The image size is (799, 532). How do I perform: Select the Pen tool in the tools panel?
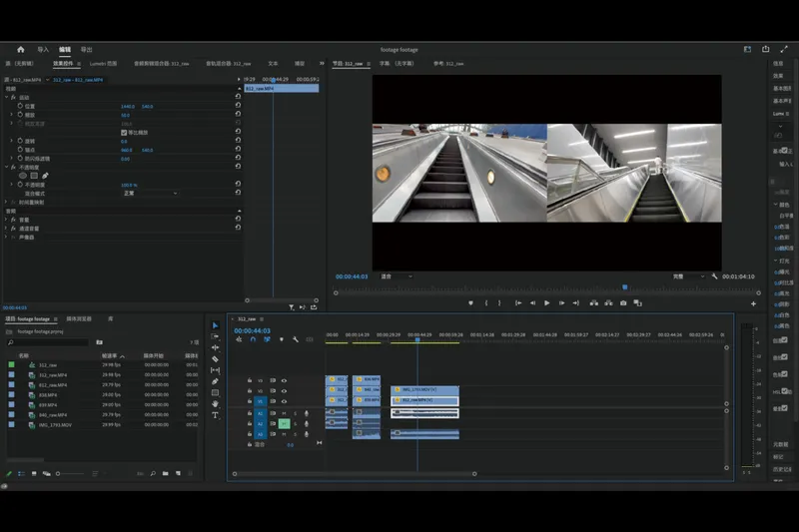215,381
